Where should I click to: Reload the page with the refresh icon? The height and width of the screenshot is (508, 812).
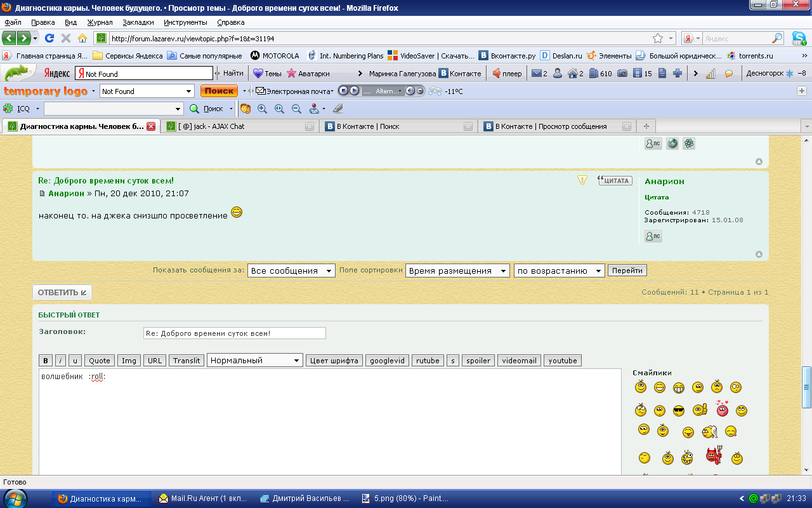point(49,38)
